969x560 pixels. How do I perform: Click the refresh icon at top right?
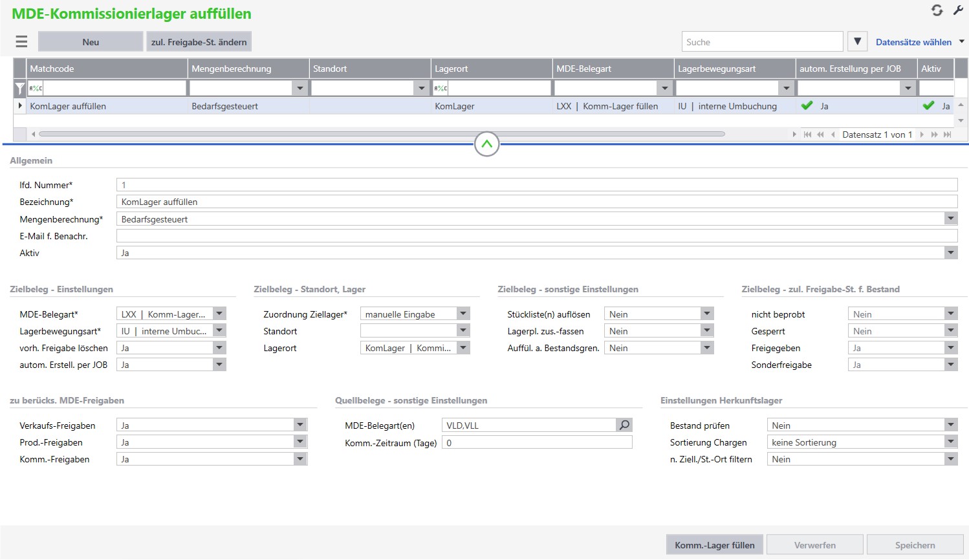pyautogui.click(x=937, y=10)
